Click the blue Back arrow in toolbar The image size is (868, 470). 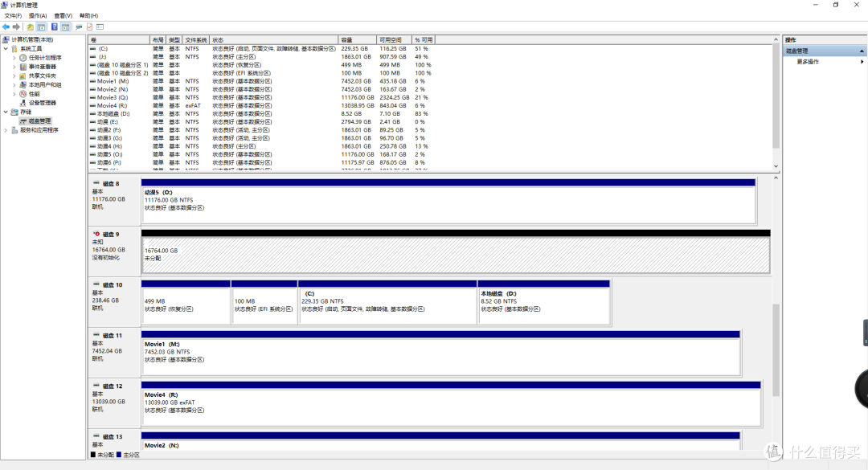[x=6, y=27]
